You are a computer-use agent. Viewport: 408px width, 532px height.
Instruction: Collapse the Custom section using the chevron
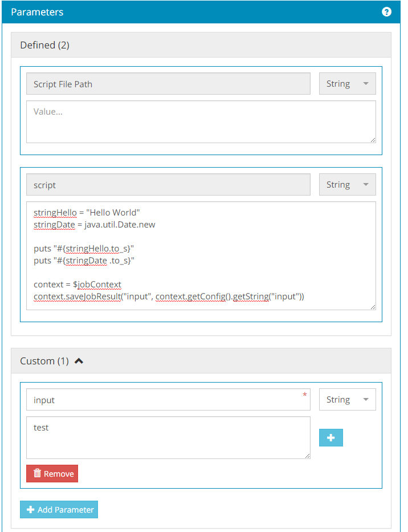coord(79,361)
